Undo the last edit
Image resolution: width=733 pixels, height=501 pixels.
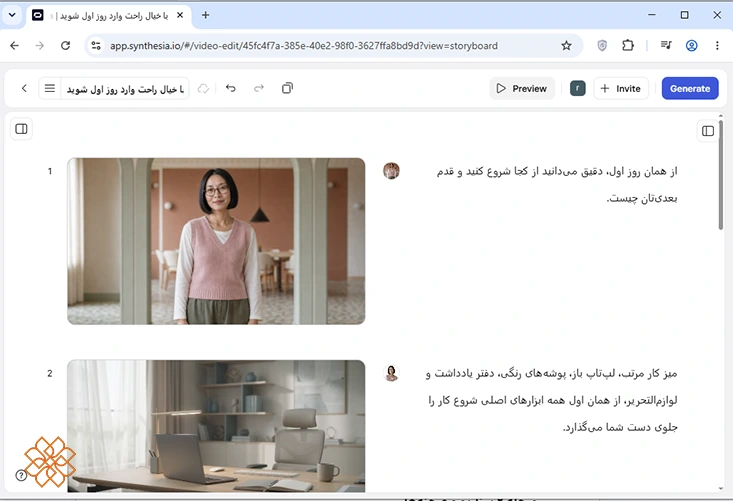(x=230, y=88)
